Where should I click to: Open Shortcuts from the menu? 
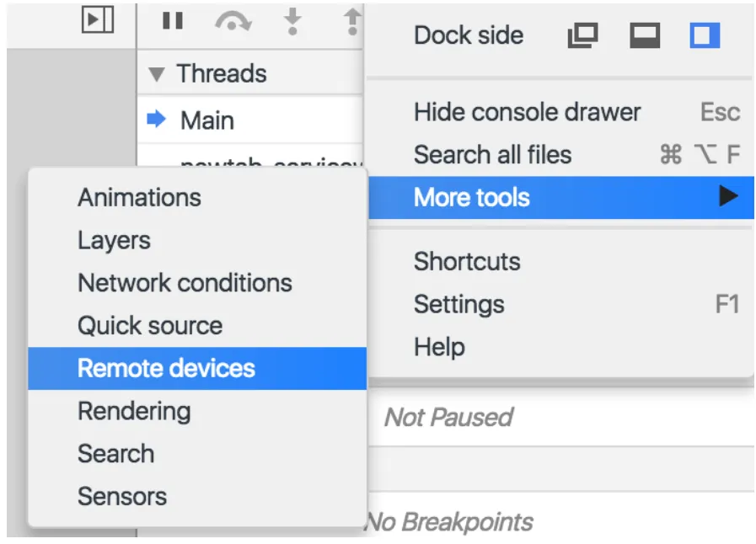click(x=467, y=261)
